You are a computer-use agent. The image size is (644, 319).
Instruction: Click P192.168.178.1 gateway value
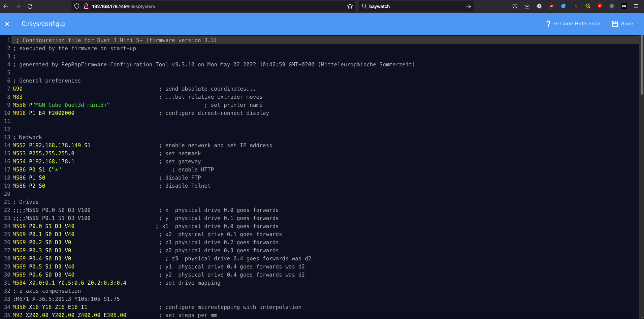pos(52,162)
